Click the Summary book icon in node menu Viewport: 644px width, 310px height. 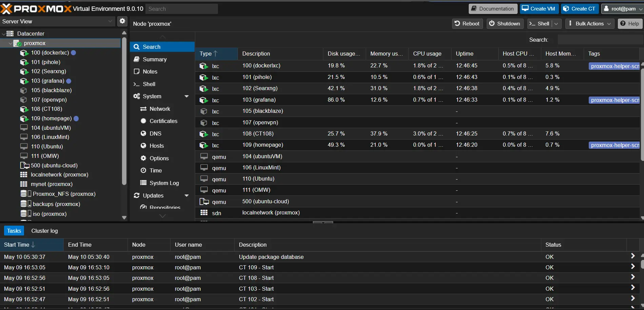coord(137,59)
